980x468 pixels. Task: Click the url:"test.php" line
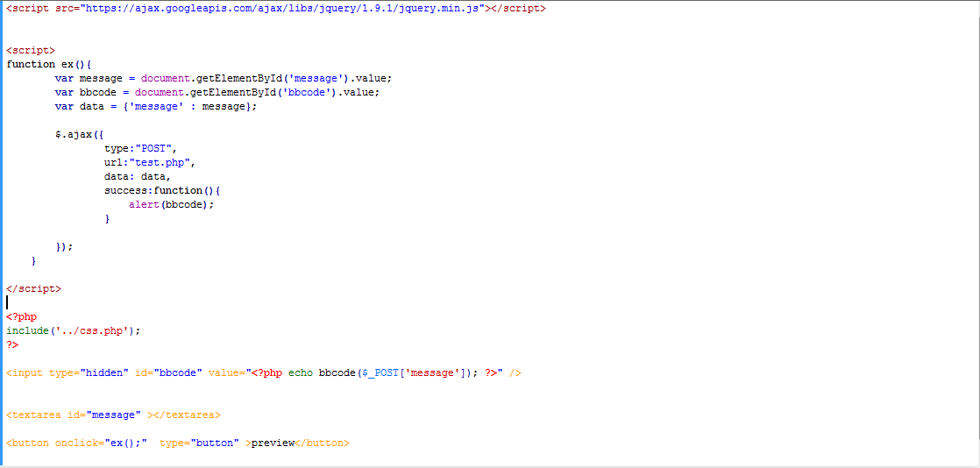coord(150,162)
